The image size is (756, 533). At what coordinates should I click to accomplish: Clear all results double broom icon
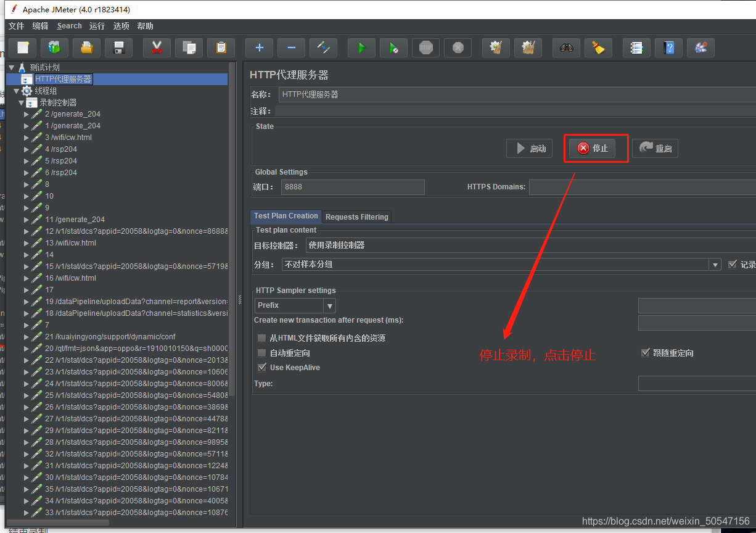tap(528, 48)
